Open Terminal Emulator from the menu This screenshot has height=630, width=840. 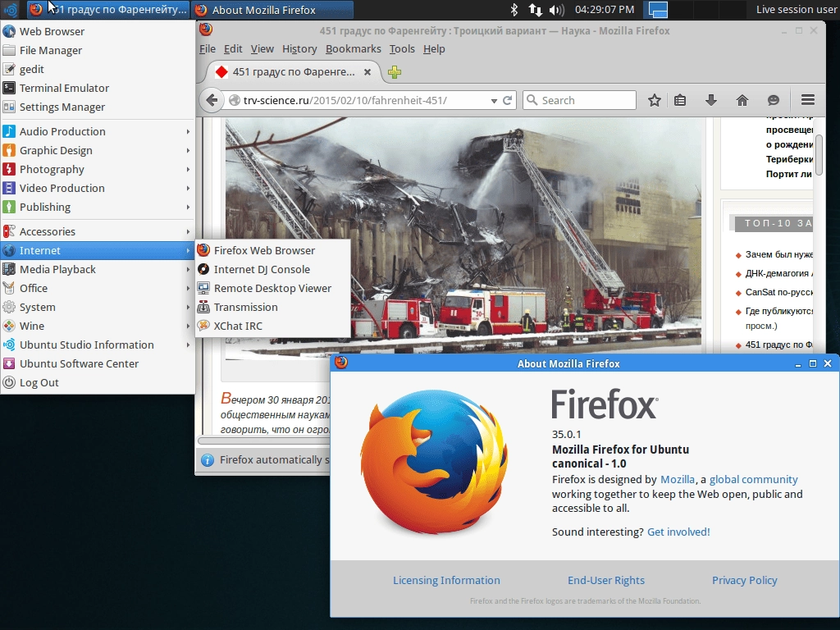coord(98,88)
